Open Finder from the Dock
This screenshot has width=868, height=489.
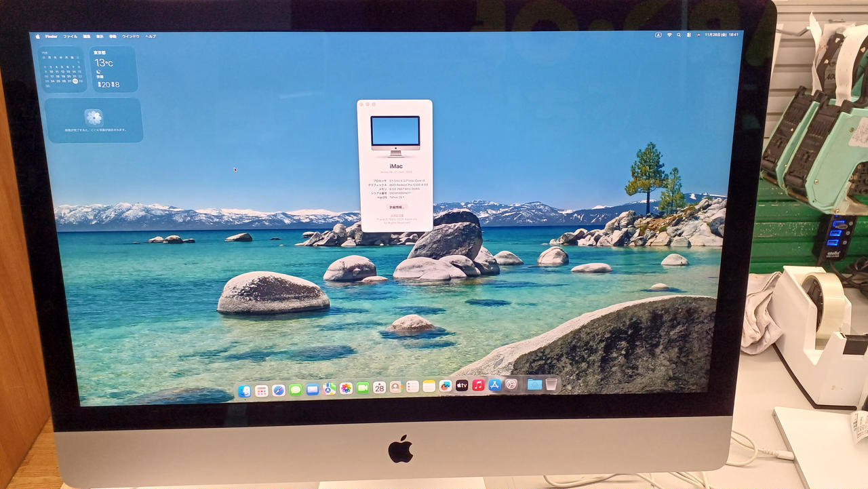[244, 391]
